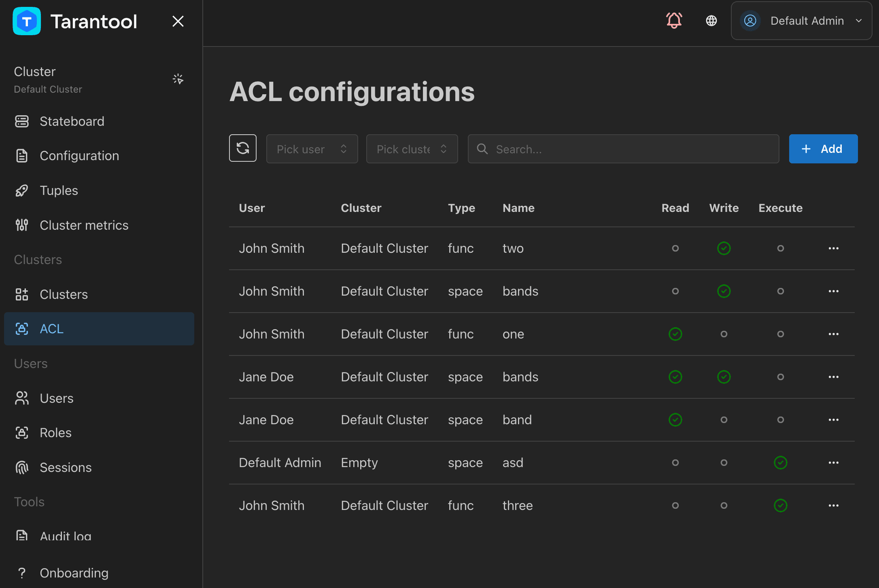Click the name cell 'three'
879x588 pixels.
(518, 506)
